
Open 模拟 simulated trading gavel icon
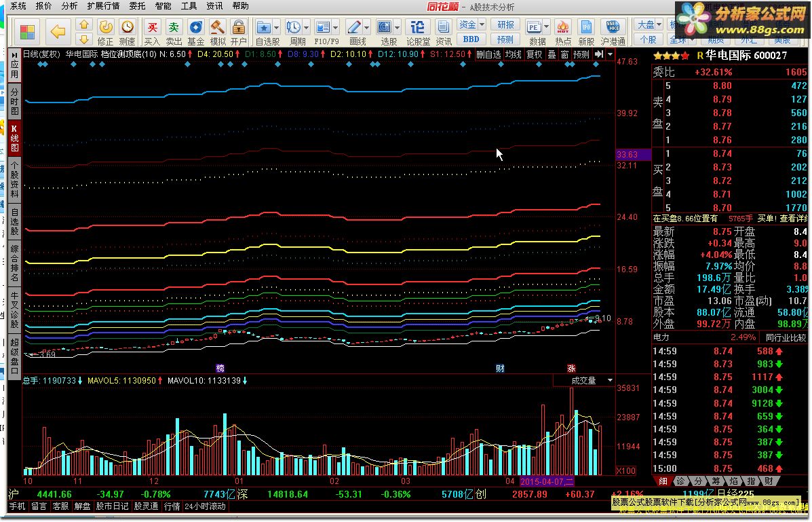218,32
